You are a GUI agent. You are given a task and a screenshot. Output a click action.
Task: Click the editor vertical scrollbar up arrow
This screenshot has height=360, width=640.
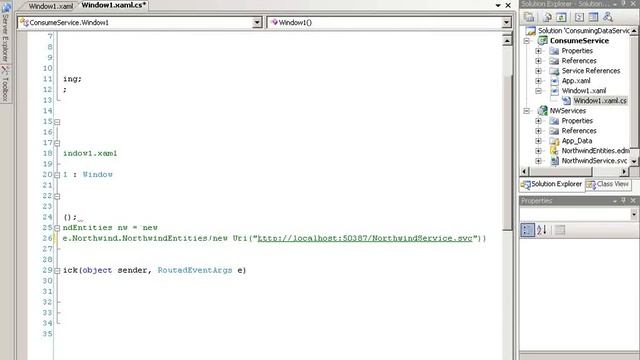click(507, 41)
